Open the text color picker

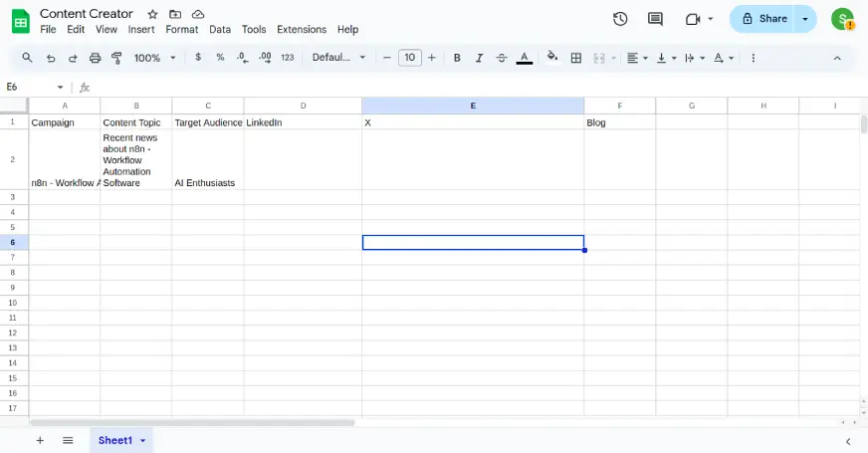coord(525,58)
